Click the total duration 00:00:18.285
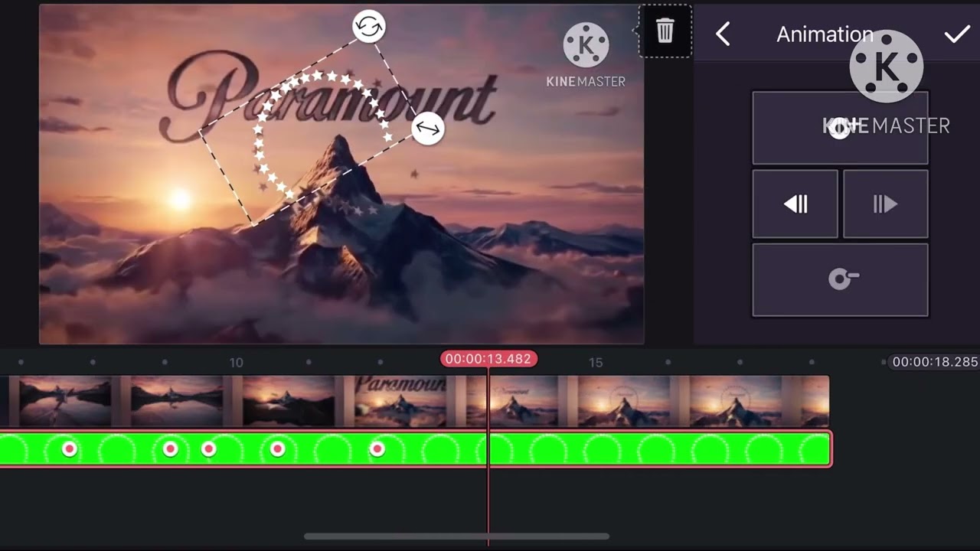This screenshot has height=551, width=980. tap(935, 362)
